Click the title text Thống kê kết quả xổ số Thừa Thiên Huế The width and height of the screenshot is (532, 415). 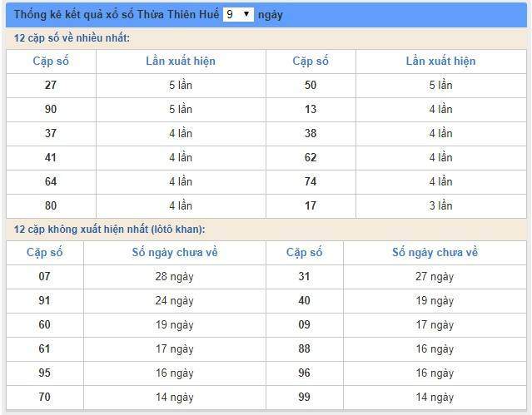(117, 15)
